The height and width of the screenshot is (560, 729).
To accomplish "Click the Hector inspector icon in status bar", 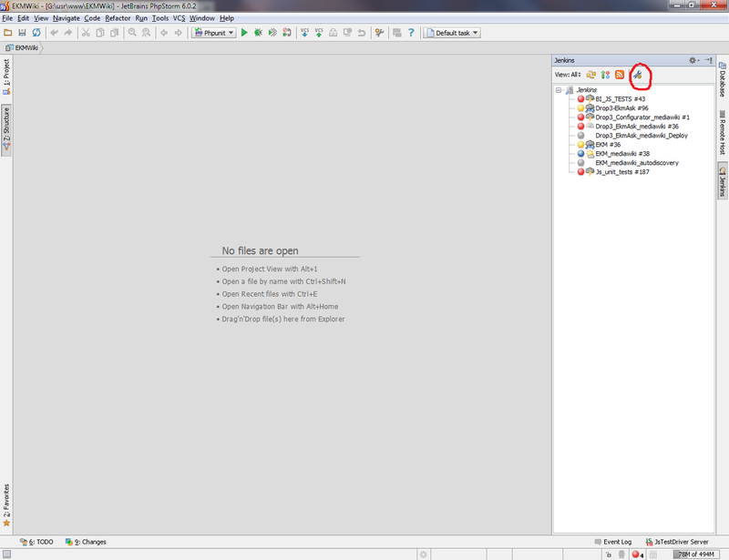I will pos(621,554).
